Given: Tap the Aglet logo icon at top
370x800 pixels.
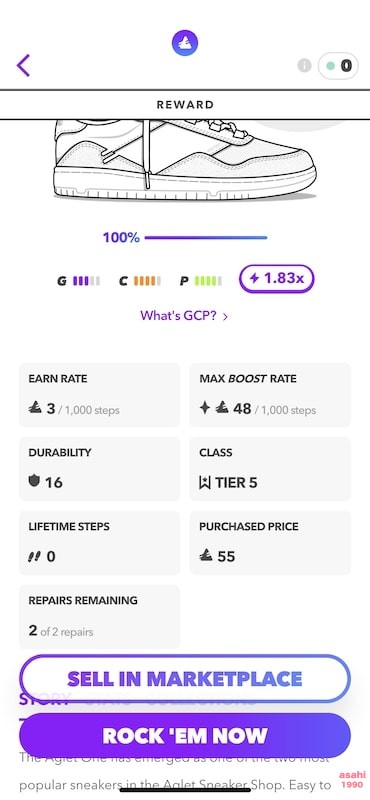Looking at the screenshot, I should (185, 43).
